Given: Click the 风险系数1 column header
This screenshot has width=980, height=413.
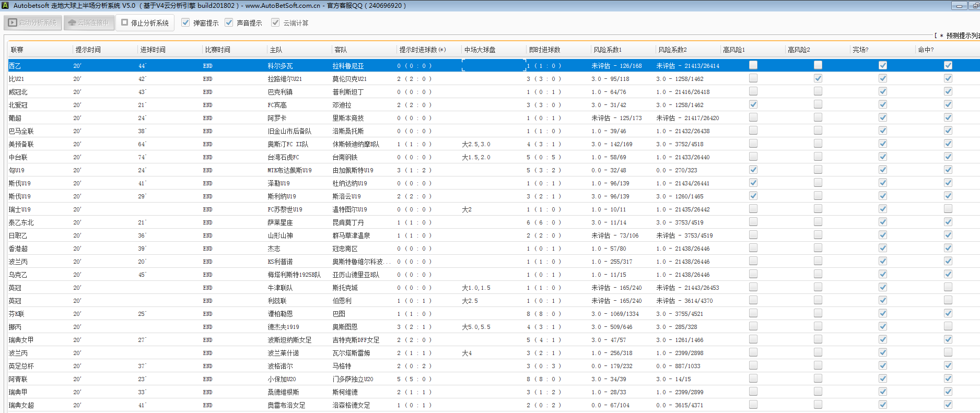Looking at the screenshot, I should pyautogui.click(x=607, y=50).
